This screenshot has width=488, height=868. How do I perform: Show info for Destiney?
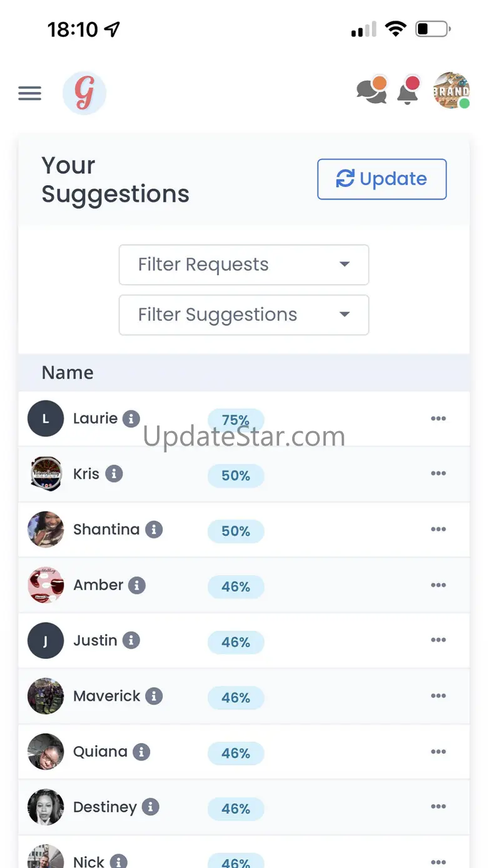tap(150, 807)
